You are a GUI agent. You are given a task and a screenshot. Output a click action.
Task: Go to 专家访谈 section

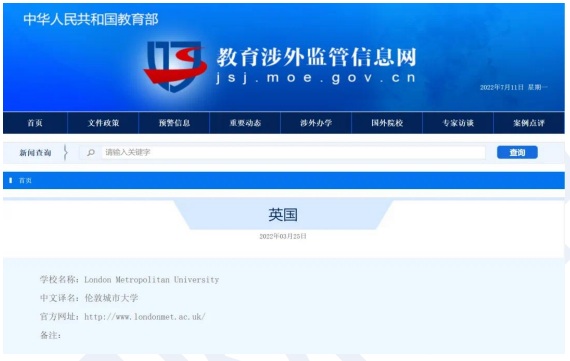[x=458, y=123]
